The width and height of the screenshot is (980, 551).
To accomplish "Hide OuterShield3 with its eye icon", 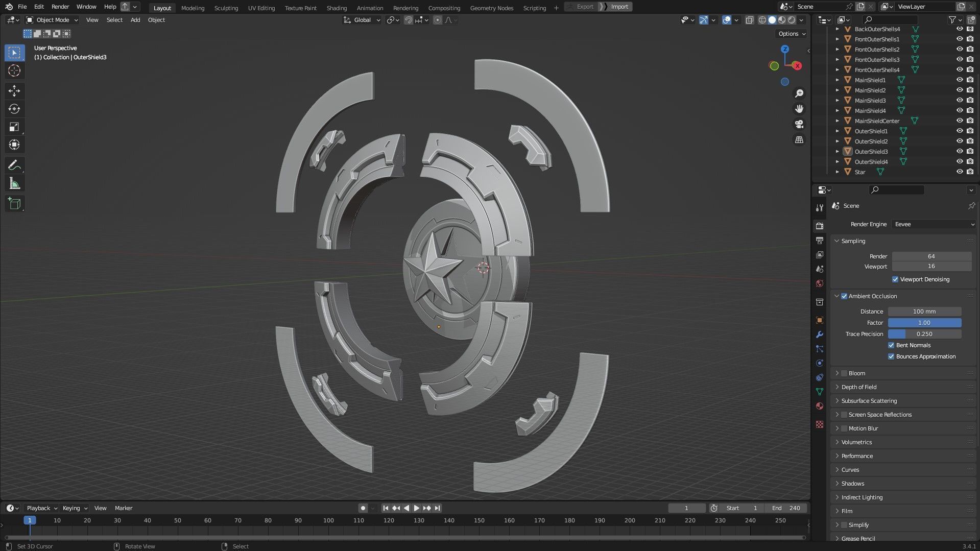I will 960,151.
